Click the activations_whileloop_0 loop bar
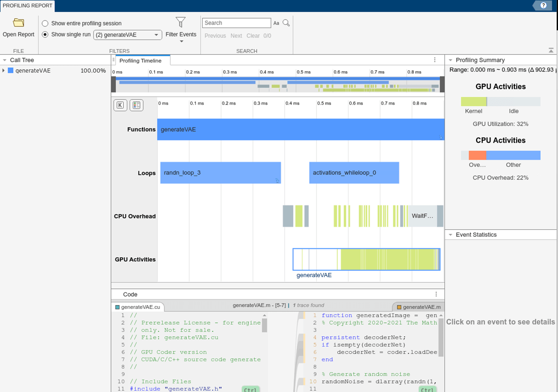 [x=353, y=173]
